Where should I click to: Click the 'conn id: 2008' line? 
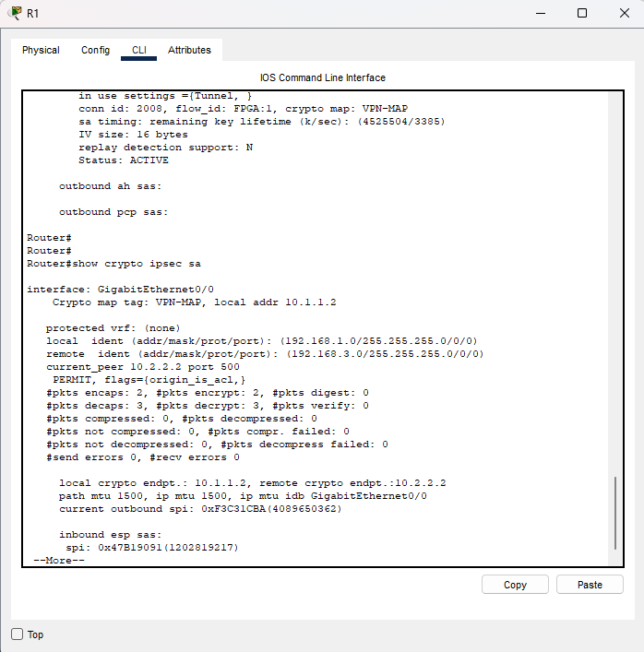pos(244,109)
